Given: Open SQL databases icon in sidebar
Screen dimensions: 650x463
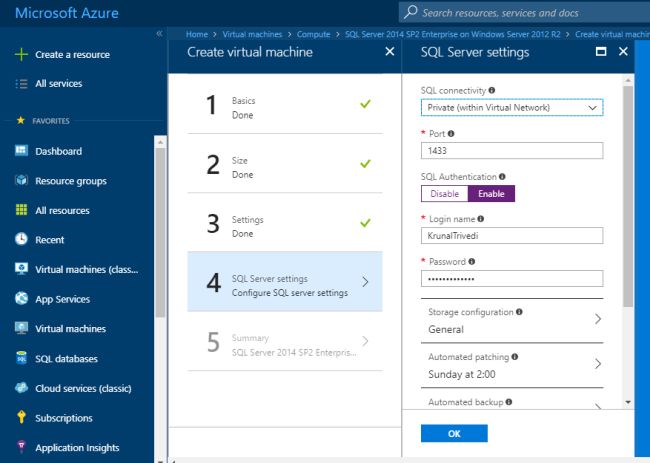Looking at the screenshot, I should [21, 358].
